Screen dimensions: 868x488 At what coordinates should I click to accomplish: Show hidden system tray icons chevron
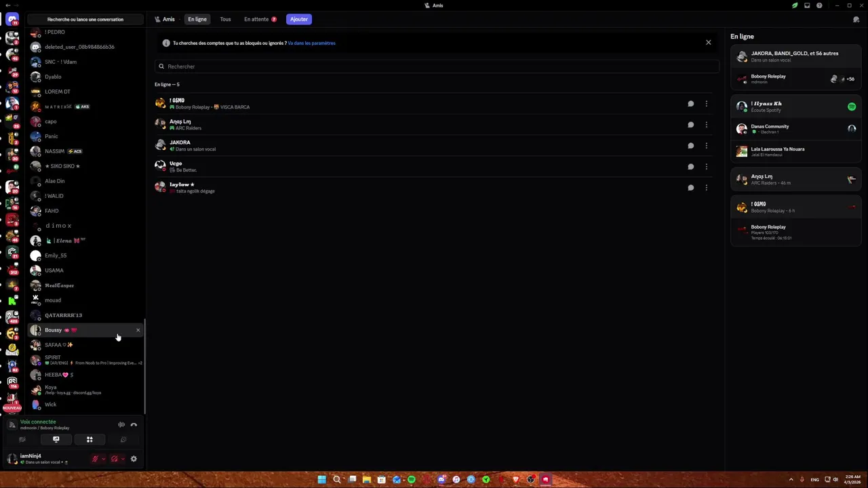pyautogui.click(x=790, y=480)
